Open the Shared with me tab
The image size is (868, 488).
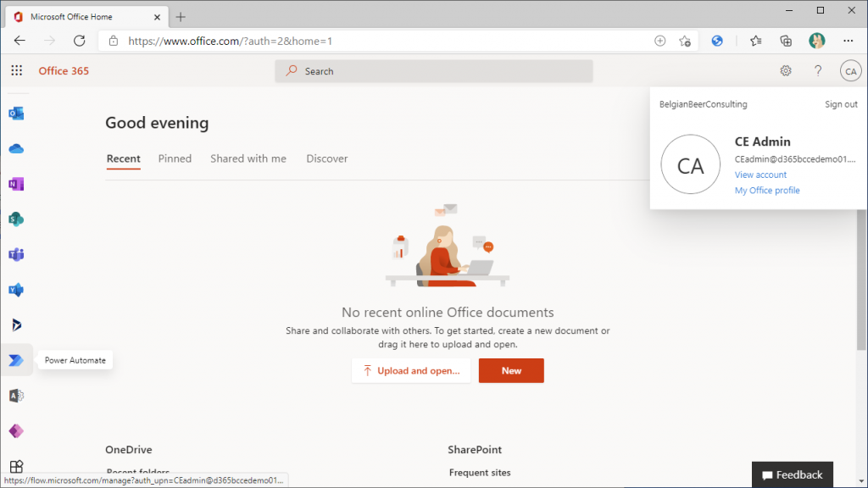point(248,158)
